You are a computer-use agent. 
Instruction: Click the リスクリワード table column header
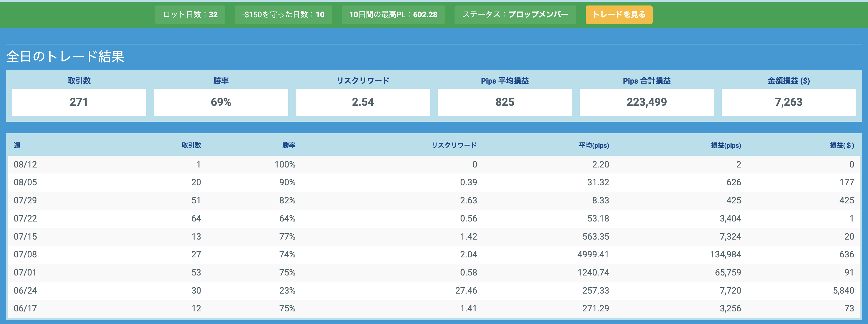pos(454,145)
